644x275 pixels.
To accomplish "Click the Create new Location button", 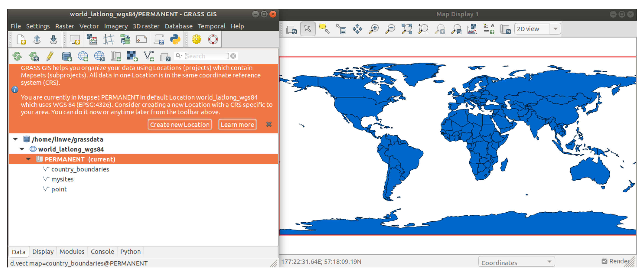I will pyautogui.click(x=180, y=124).
